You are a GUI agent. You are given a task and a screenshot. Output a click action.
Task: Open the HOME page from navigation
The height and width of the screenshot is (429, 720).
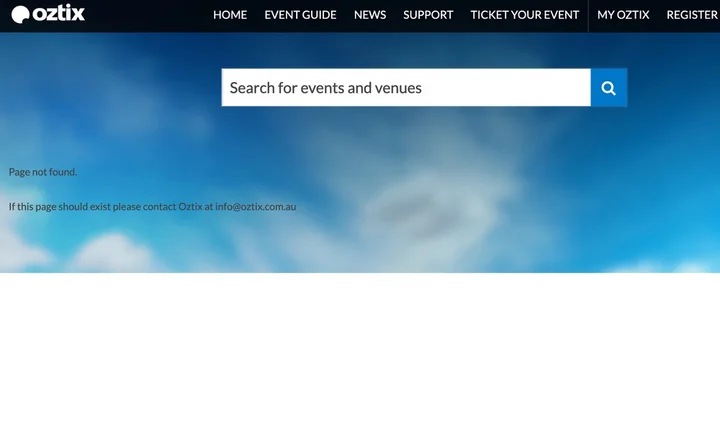click(x=230, y=15)
